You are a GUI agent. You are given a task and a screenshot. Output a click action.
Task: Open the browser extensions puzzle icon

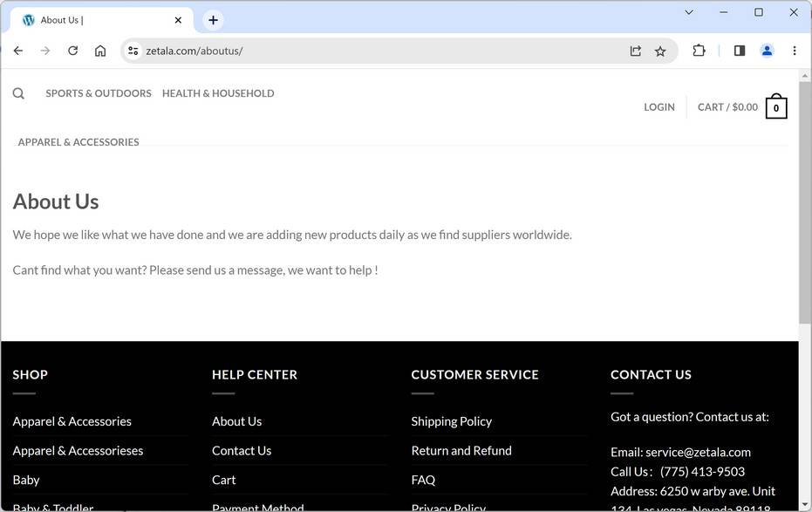[x=699, y=51]
